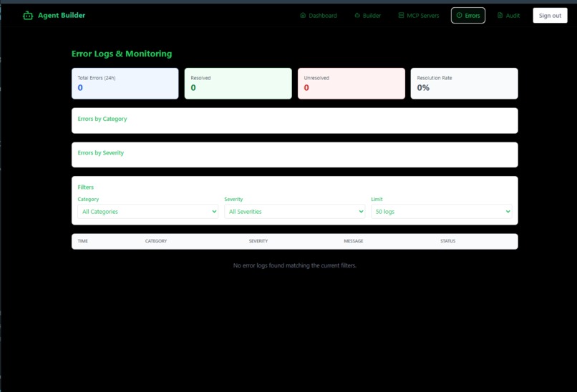577x392 pixels.
Task: Click the Sign out button
Action: pos(550,16)
